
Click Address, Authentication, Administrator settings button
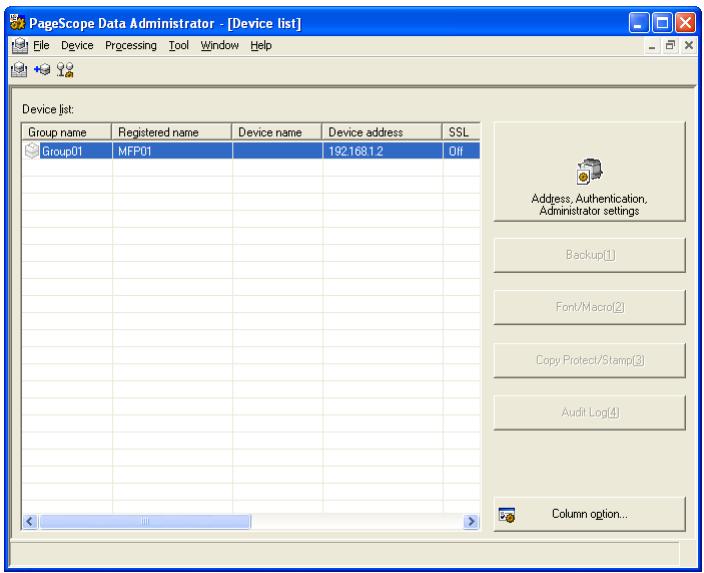[x=590, y=172]
